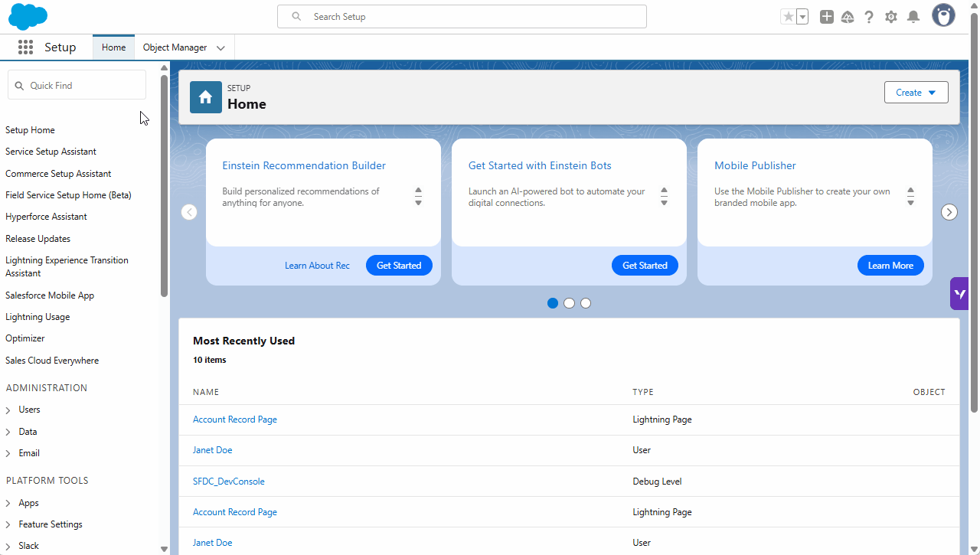This screenshot has width=980, height=555.
Task: Show next carousel cards
Action: pos(949,212)
